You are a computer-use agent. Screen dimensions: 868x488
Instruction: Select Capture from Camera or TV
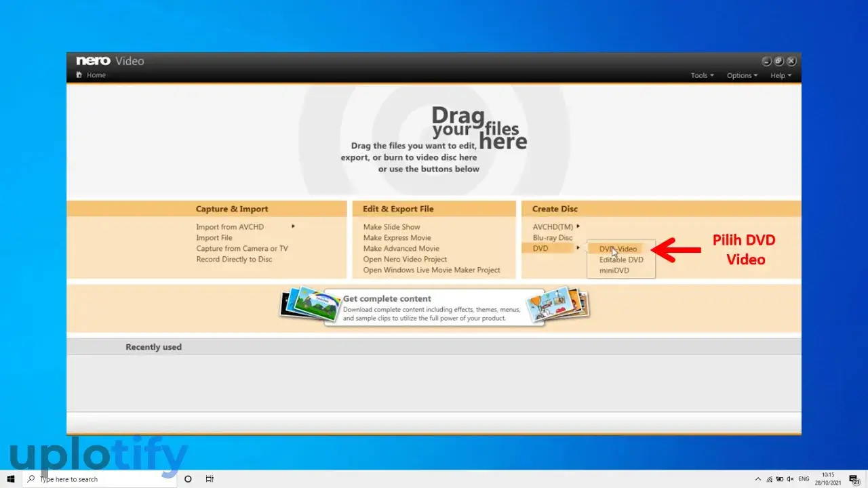(242, 249)
